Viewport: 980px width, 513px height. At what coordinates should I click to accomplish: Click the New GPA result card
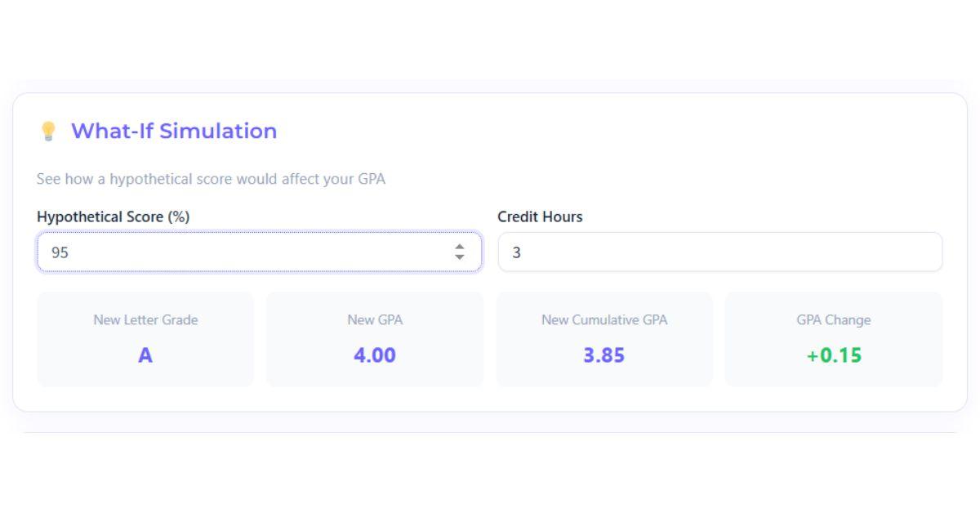[375, 338]
